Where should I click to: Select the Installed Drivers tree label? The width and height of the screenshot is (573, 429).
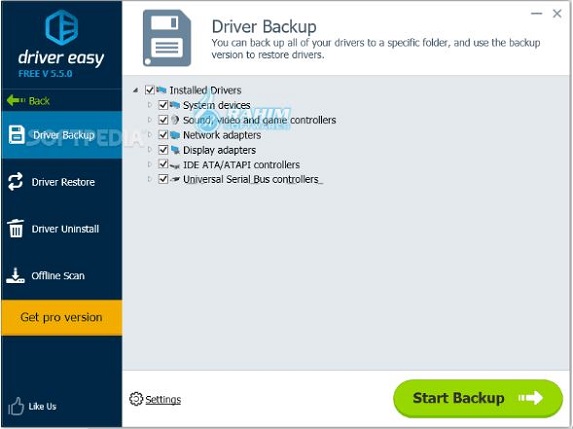click(x=205, y=90)
